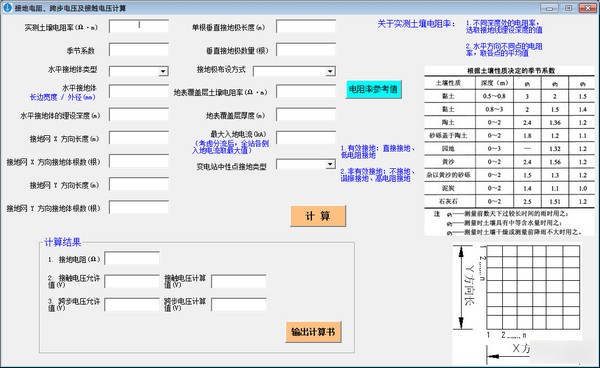This screenshot has height=368, width=600.
Task: Click the 接地网 X 方向接地体根数 field
Action: pos(139,161)
